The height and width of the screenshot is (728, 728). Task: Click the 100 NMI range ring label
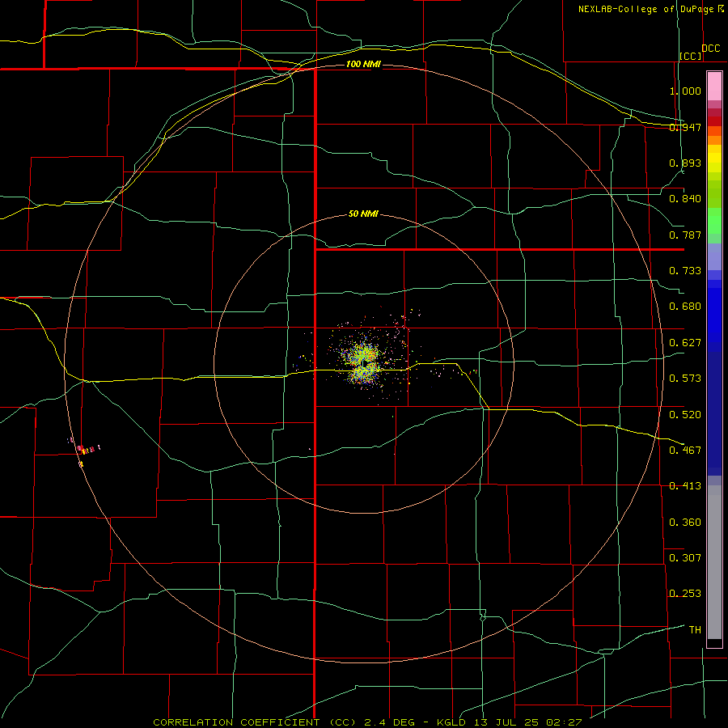click(363, 64)
